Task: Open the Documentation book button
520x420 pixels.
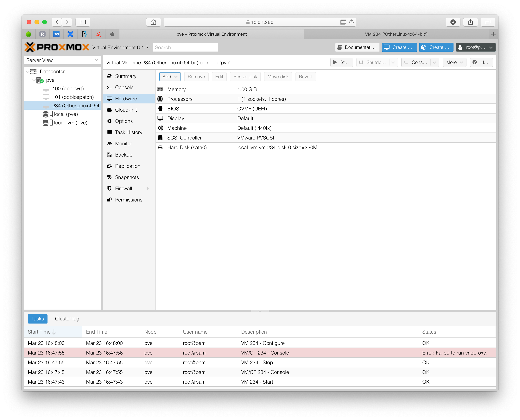Action: (357, 47)
